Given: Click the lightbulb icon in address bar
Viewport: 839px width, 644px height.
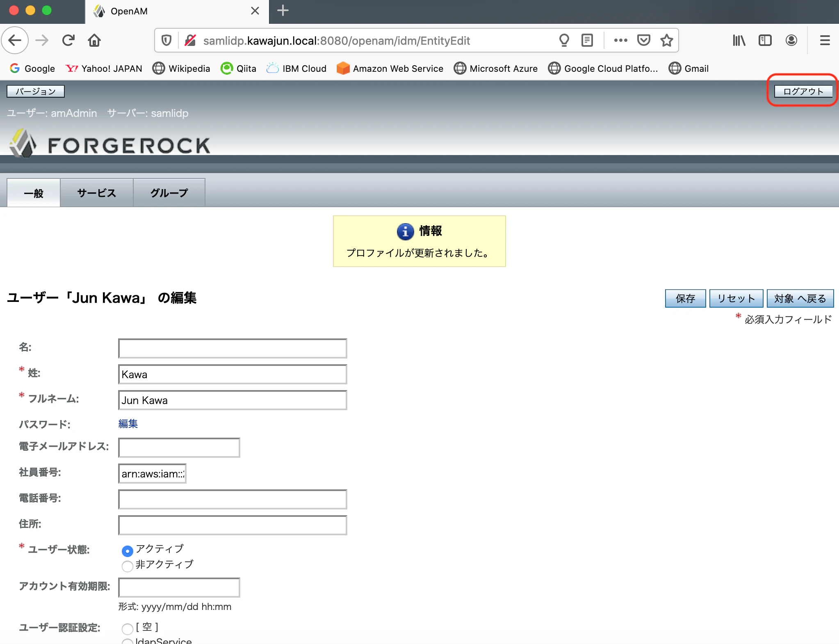Looking at the screenshot, I should point(564,40).
